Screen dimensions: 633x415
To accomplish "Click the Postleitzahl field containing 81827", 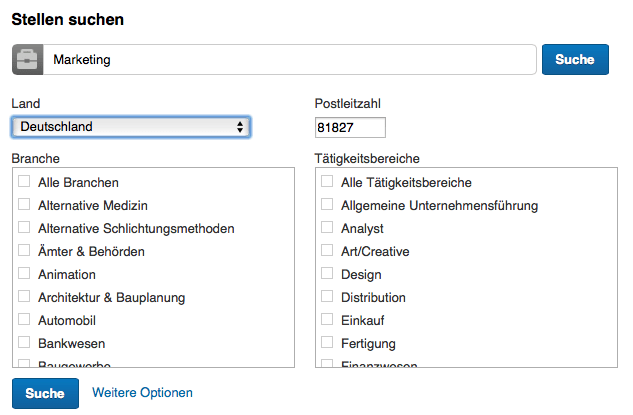I will (x=350, y=128).
